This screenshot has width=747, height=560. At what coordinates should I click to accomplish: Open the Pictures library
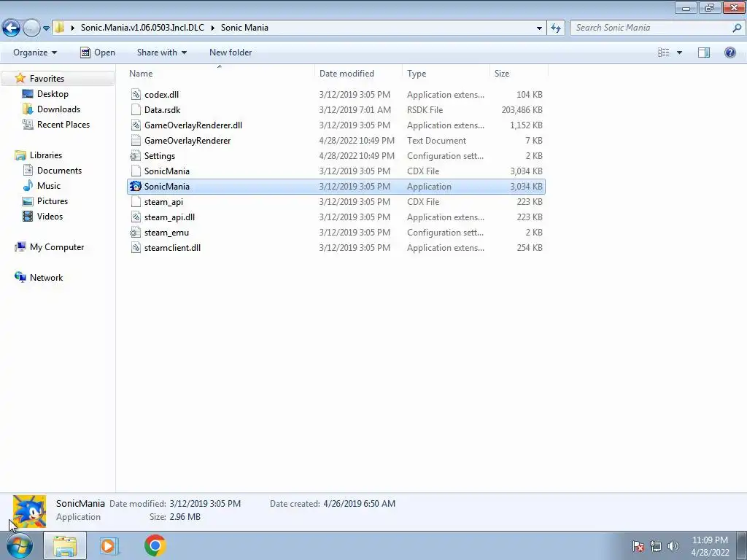click(x=53, y=201)
